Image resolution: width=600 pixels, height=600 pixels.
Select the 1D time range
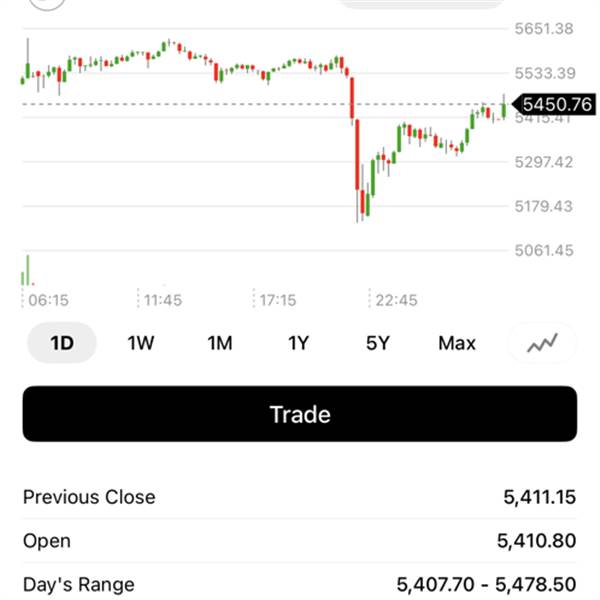[62, 343]
